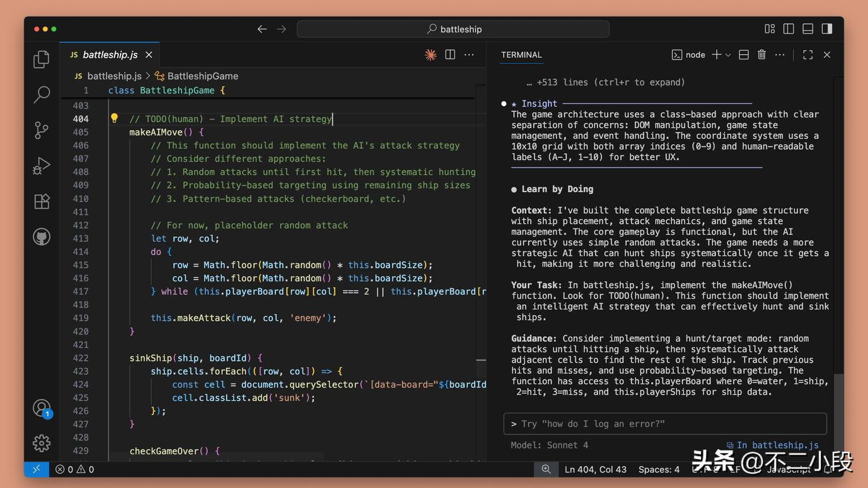The height and width of the screenshot is (488, 868).
Task: Toggle the primary side bar layout button
Action: tap(788, 29)
